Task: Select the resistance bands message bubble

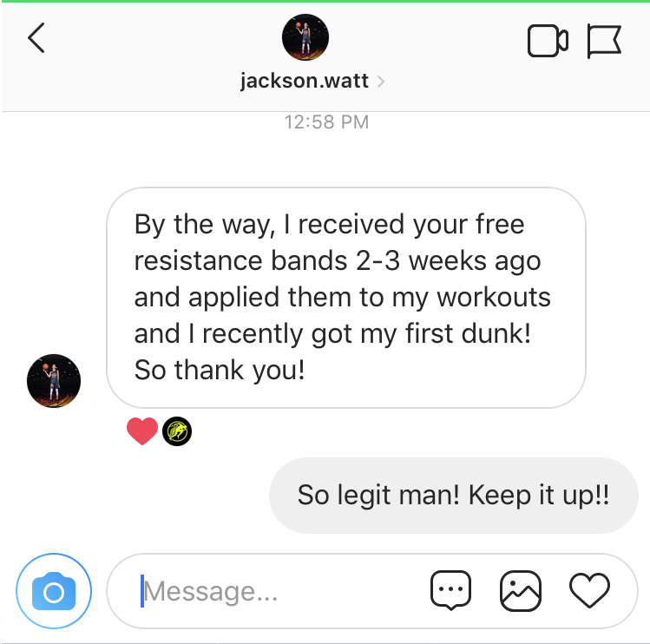Action: 346,298
